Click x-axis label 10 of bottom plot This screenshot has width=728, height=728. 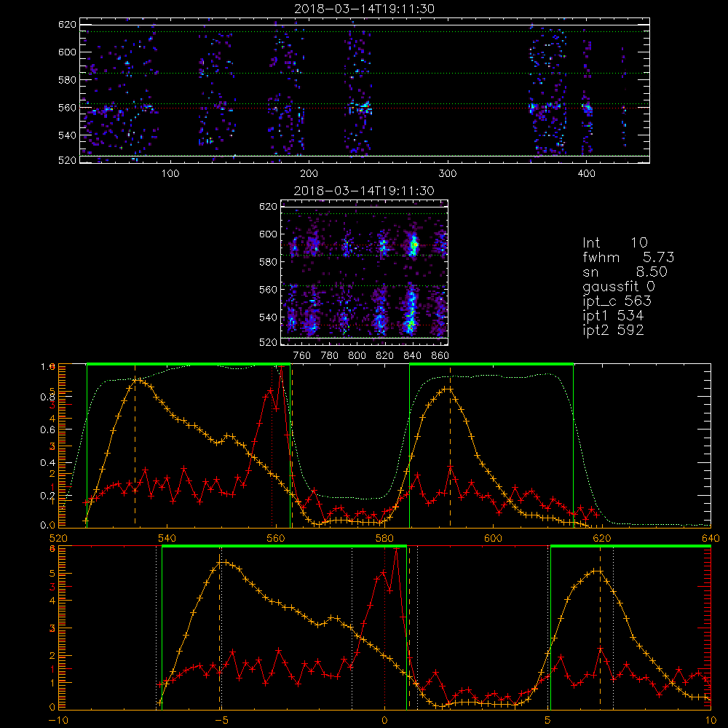[711, 721]
